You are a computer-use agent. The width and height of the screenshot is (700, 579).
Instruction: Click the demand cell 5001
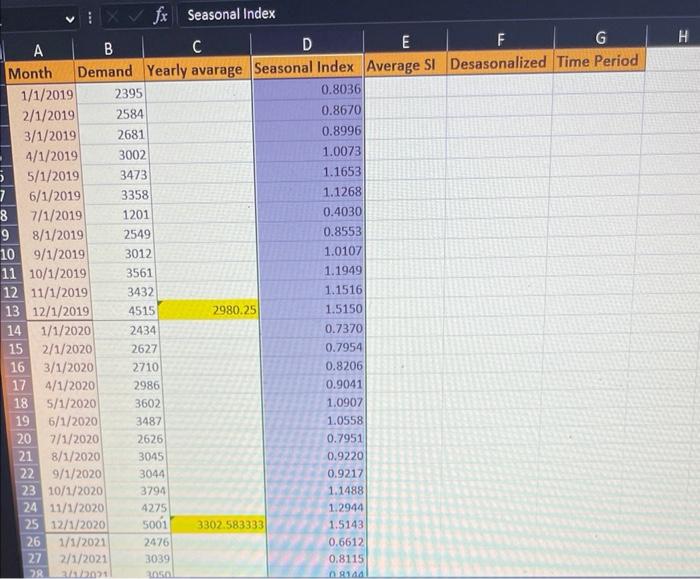(138, 524)
